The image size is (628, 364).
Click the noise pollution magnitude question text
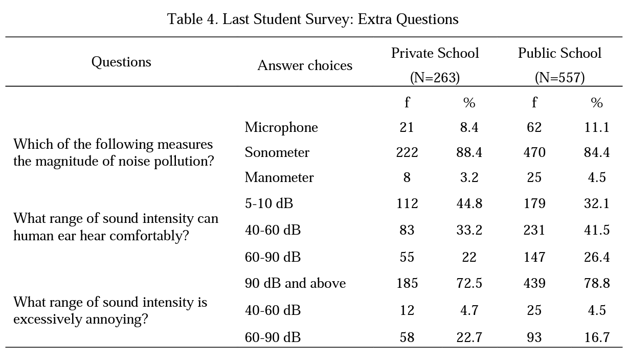click(114, 152)
